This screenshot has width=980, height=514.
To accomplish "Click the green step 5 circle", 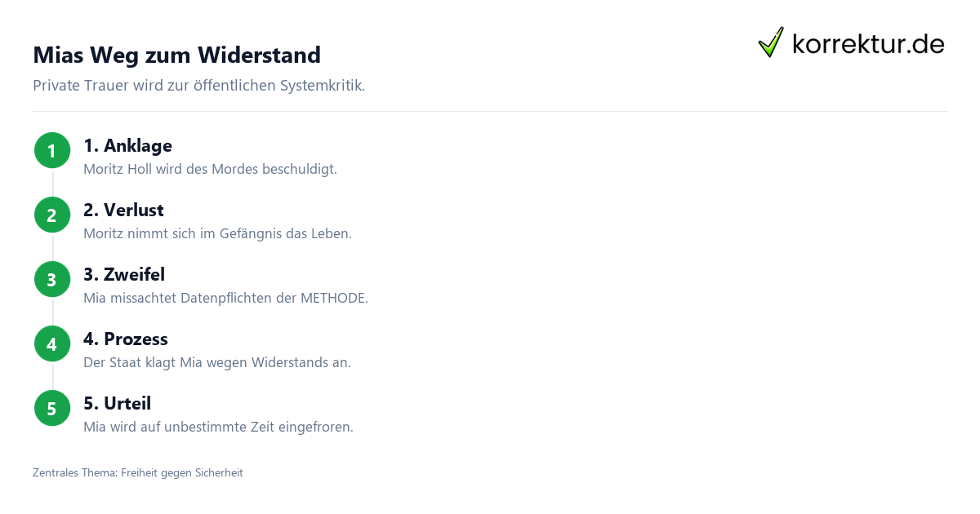I will click(x=52, y=409).
